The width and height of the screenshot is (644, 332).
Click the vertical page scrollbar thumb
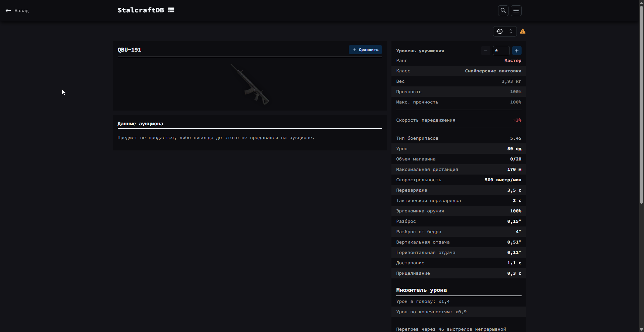[x=641, y=104]
